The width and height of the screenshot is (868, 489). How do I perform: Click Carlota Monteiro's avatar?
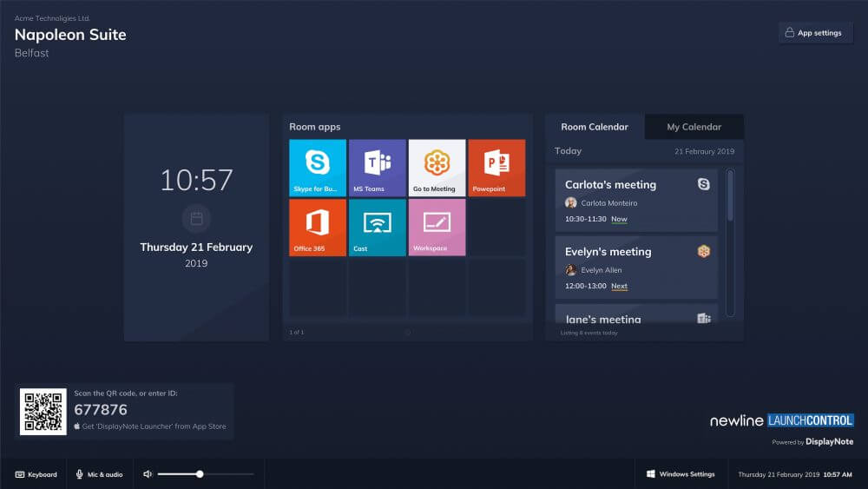(571, 202)
